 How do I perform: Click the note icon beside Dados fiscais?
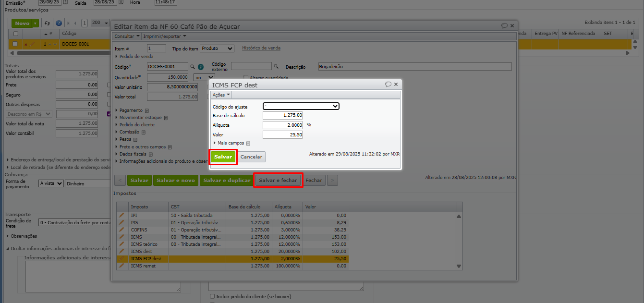[150, 154]
